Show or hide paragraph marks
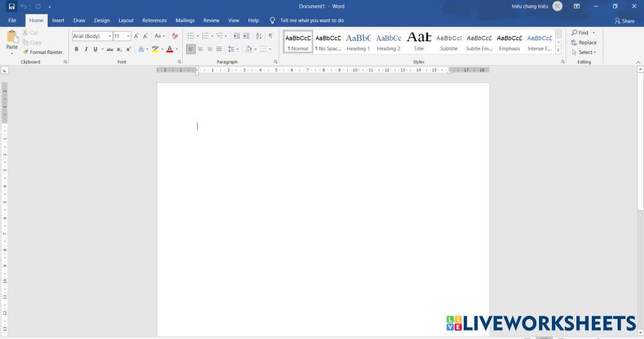 (270, 36)
